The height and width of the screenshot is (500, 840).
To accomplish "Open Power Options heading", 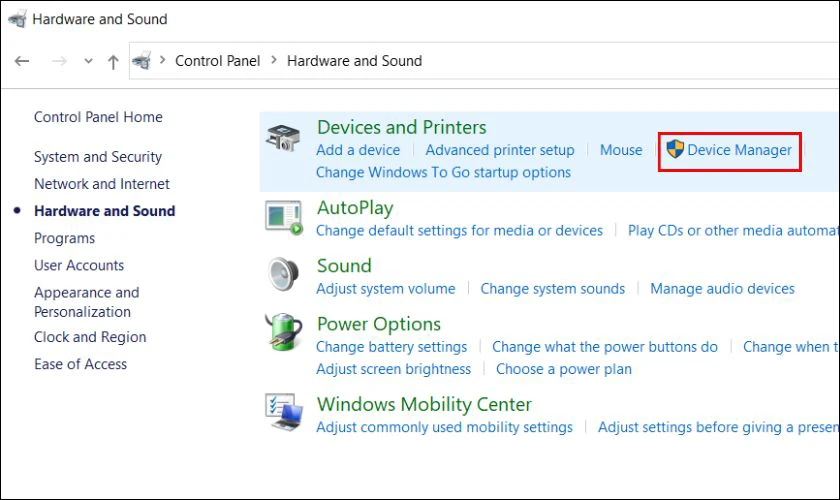I will pos(379,324).
